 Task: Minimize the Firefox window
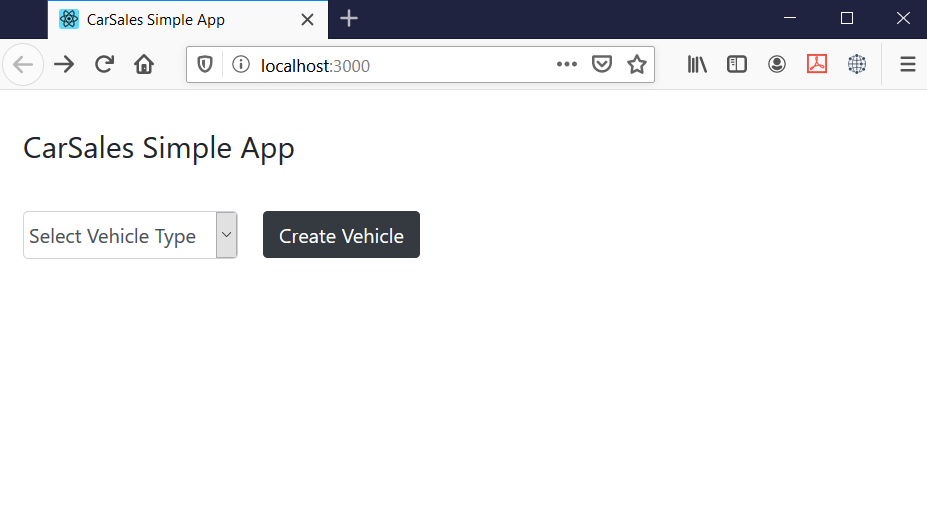[790, 18]
